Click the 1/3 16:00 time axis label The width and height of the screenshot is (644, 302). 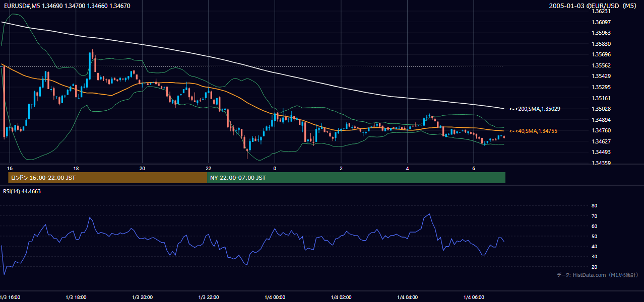[11, 297]
